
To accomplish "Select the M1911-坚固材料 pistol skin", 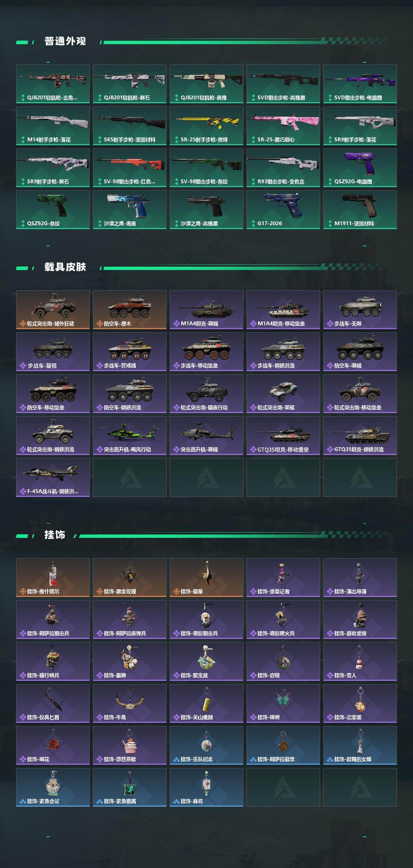I will [x=360, y=210].
